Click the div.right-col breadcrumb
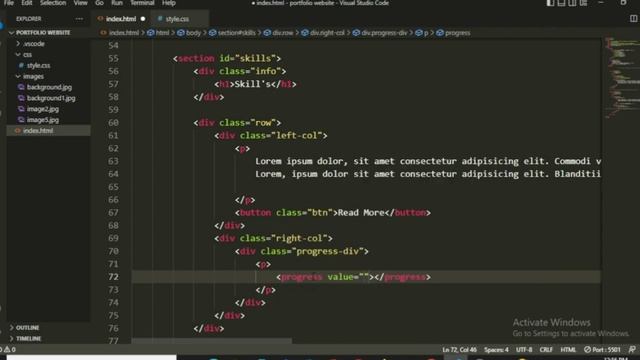This screenshot has height=360, width=640. (327, 33)
